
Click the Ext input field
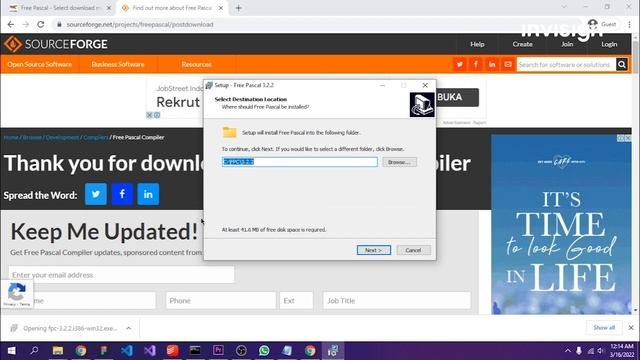click(296, 300)
